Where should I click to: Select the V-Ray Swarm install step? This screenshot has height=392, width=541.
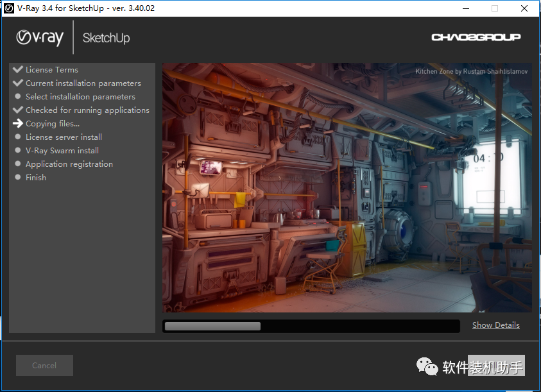click(62, 151)
